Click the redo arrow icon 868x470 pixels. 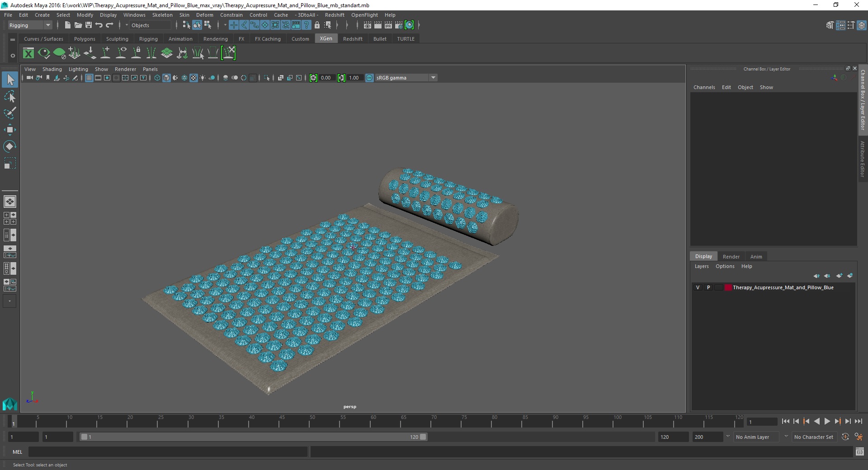click(109, 25)
